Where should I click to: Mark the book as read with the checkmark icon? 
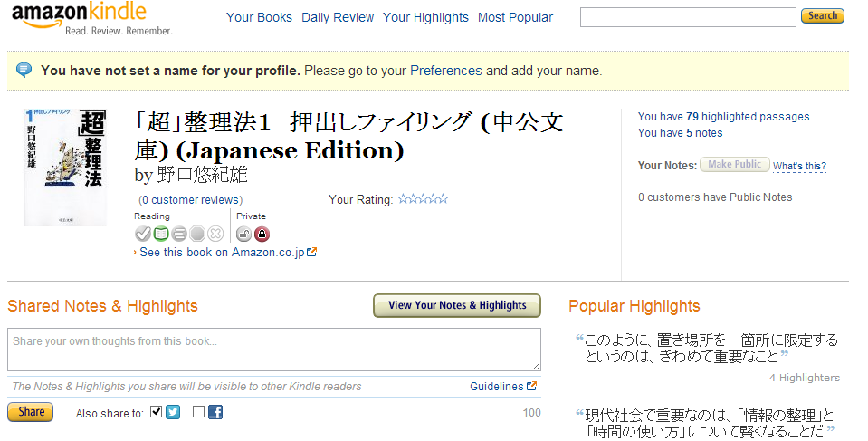[143, 234]
